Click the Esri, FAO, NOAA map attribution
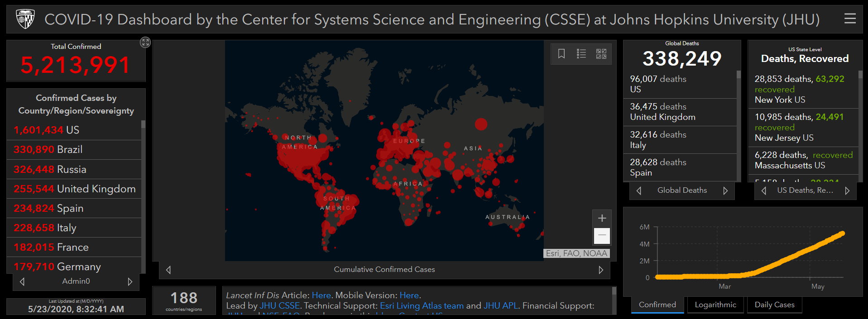 click(x=576, y=253)
